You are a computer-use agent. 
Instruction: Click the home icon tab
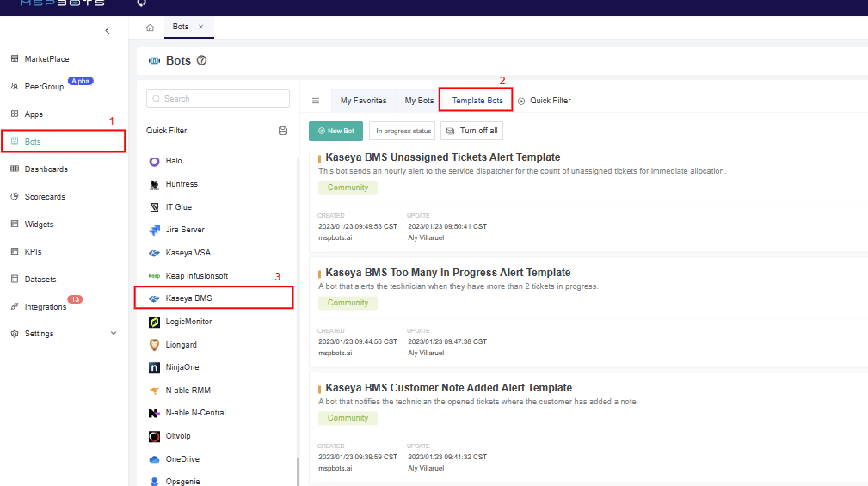tap(150, 28)
